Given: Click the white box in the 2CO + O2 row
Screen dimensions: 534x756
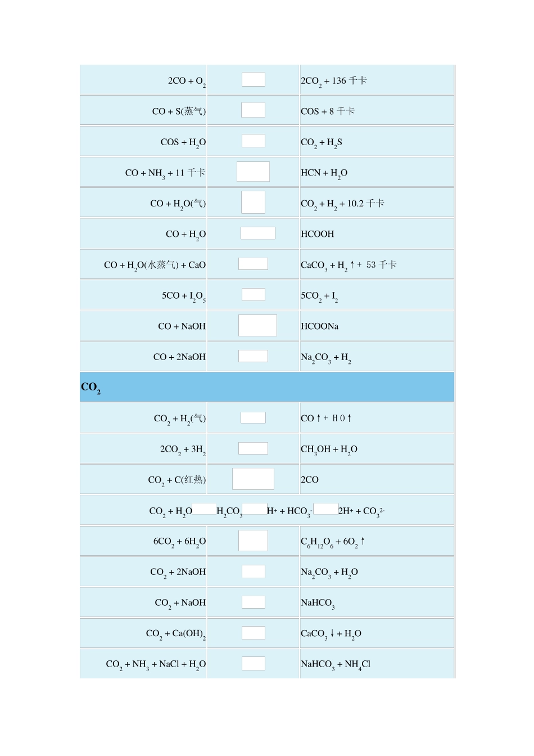Looking at the screenshot, I should coord(254,79).
